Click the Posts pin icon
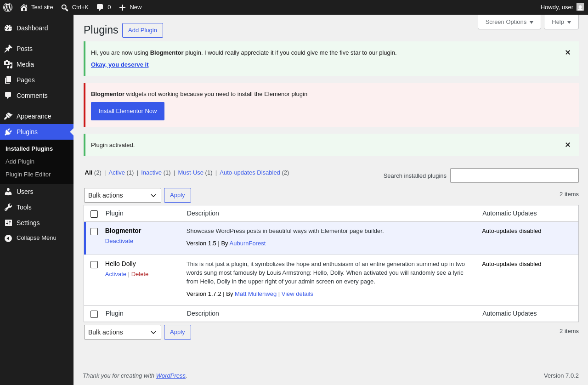This screenshot has height=385, width=588. pyautogui.click(x=8, y=49)
